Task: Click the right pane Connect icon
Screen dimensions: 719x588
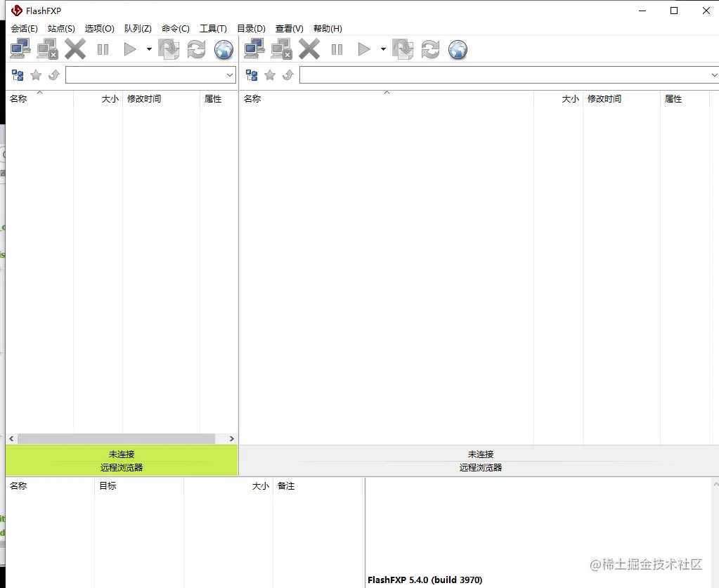Action: point(254,49)
